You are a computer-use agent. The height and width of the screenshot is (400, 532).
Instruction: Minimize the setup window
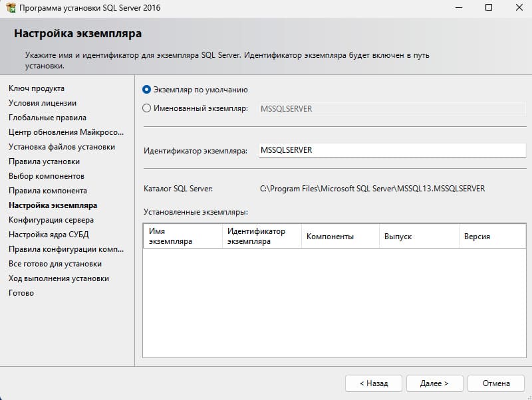pyautogui.click(x=459, y=7)
